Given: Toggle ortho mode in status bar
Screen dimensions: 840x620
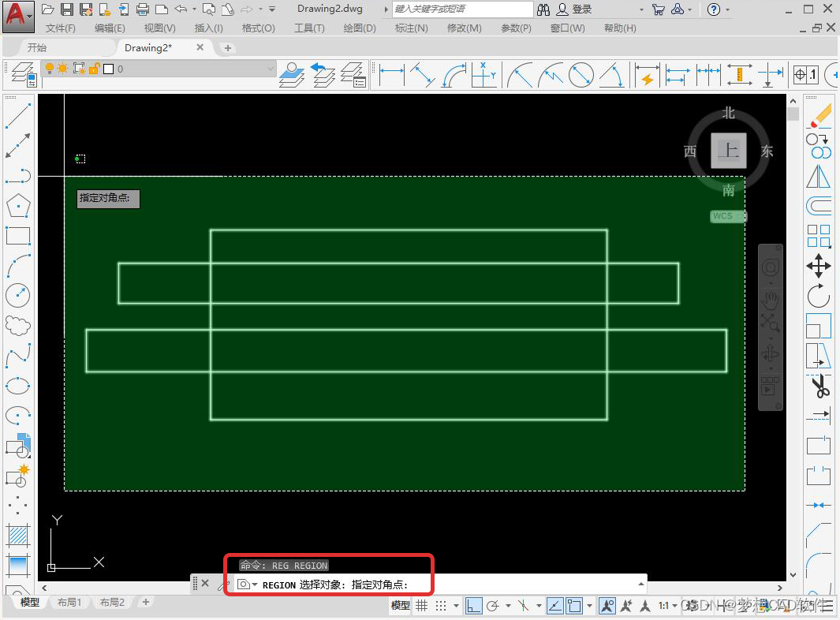Looking at the screenshot, I should tap(473, 606).
